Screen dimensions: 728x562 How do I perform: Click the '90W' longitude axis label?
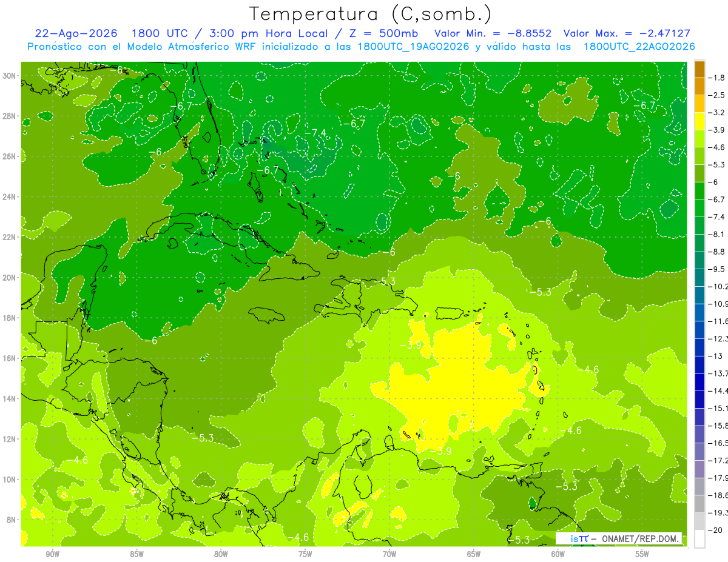[52, 554]
